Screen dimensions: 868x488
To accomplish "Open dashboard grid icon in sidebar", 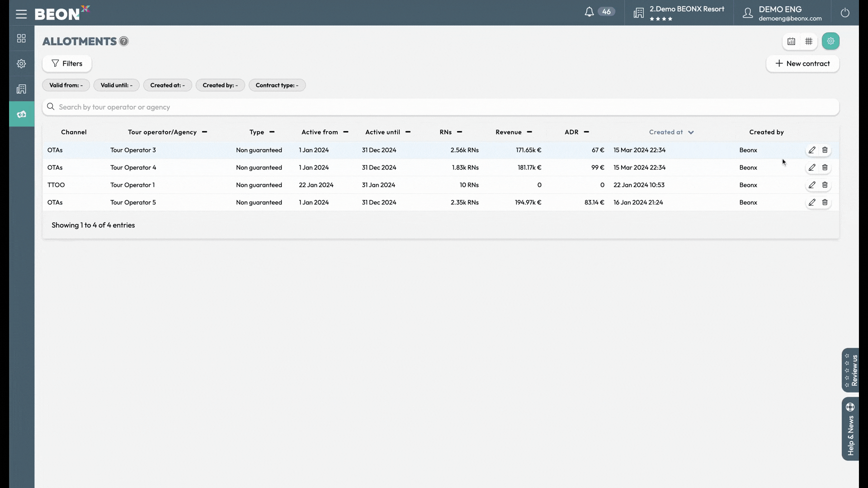I will pyautogui.click(x=21, y=38).
